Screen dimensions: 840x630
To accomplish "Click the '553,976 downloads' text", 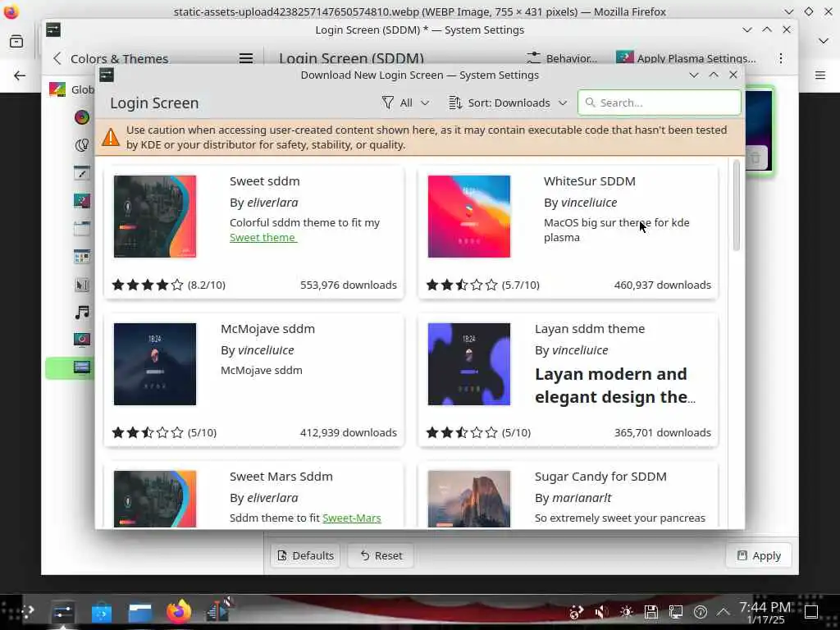I will 348,285.
